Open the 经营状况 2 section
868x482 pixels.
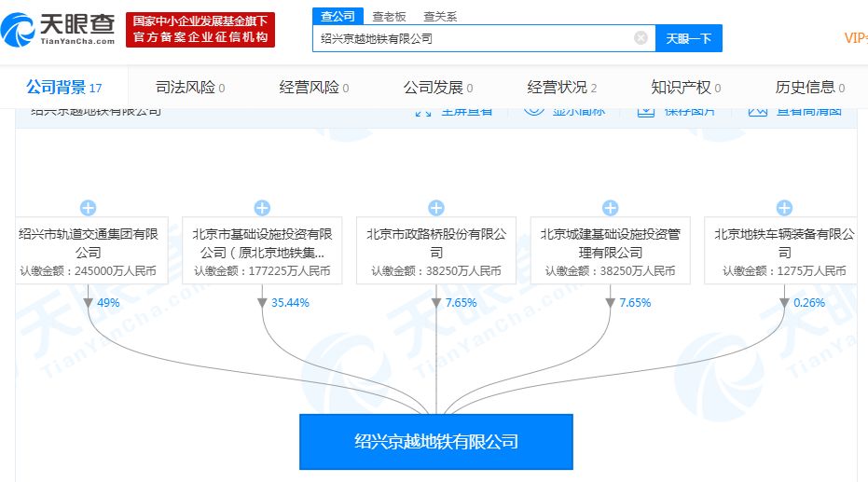(562, 88)
